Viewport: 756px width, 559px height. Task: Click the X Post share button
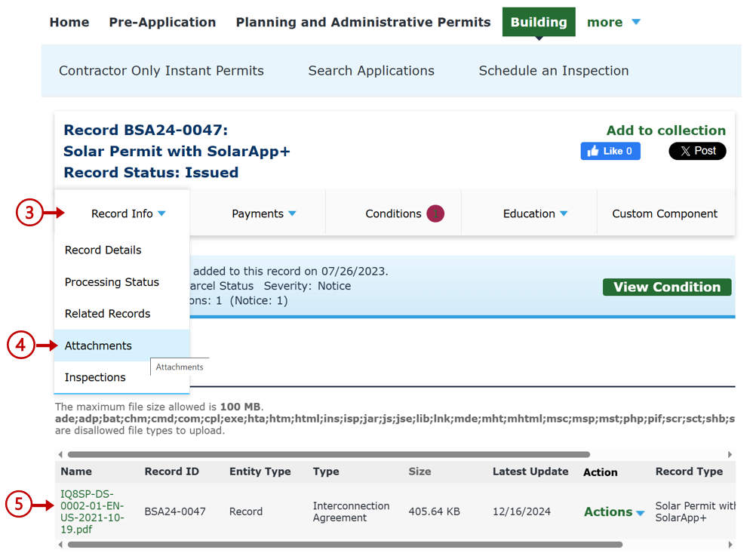pyautogui.click(x=697, y=151)
